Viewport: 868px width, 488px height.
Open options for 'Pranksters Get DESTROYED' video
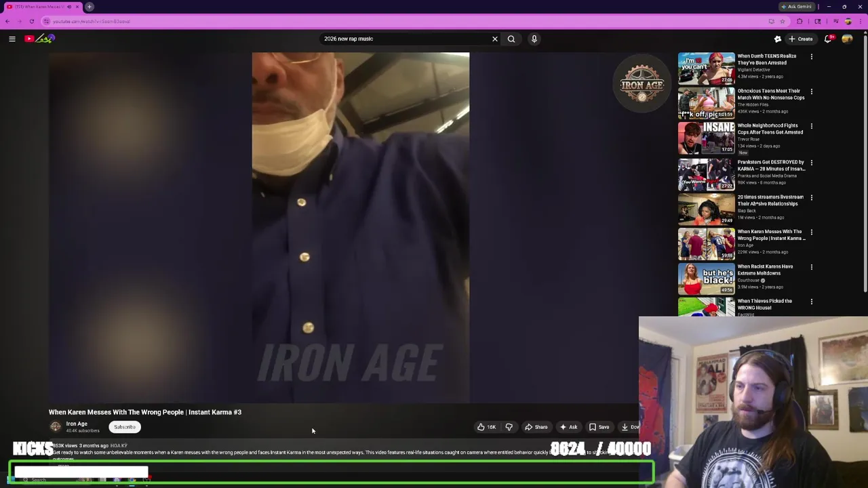811,163
